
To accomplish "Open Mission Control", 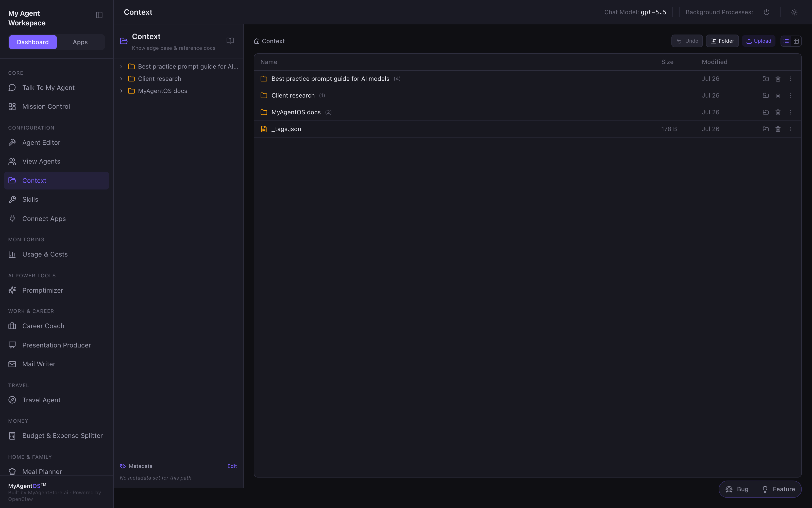I will click(x=56, y=106).
